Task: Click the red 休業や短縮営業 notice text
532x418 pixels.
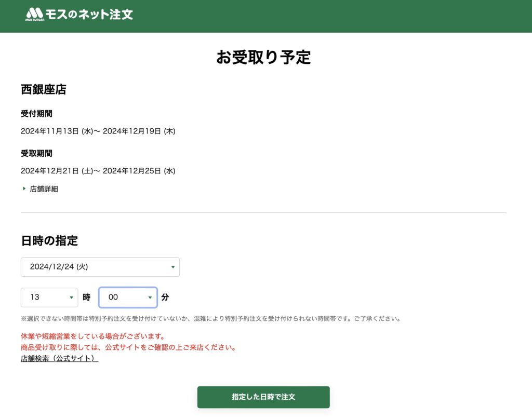Action: (x=92, y=336)
